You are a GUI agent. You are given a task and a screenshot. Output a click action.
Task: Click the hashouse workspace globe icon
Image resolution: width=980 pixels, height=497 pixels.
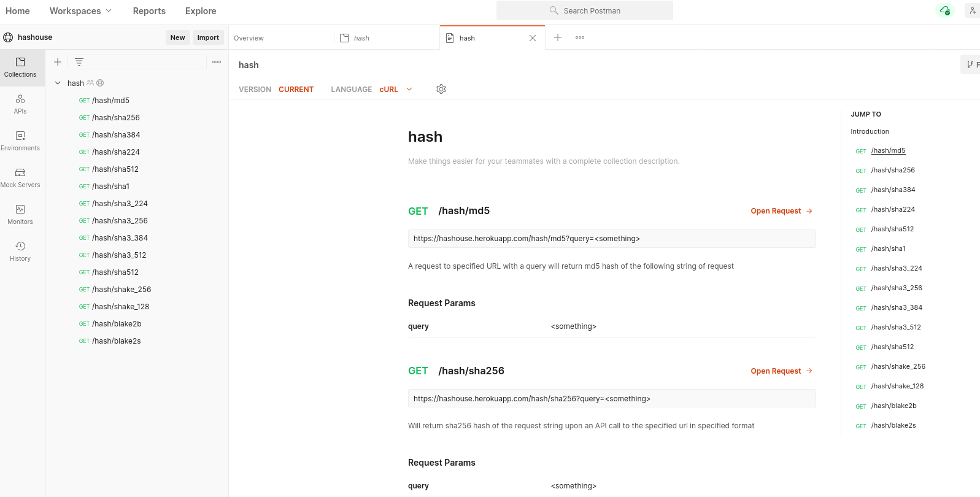coord(8,37)
